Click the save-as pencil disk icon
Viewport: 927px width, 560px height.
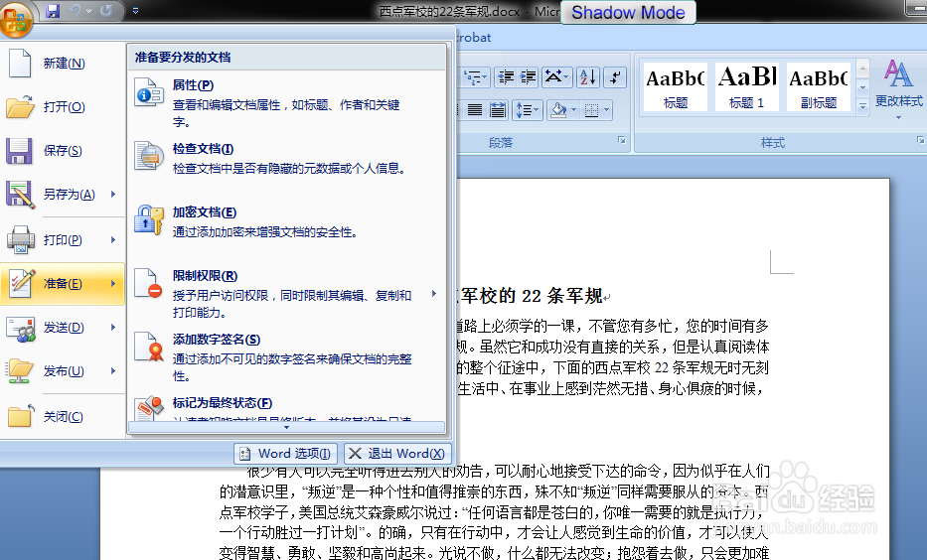20,195
